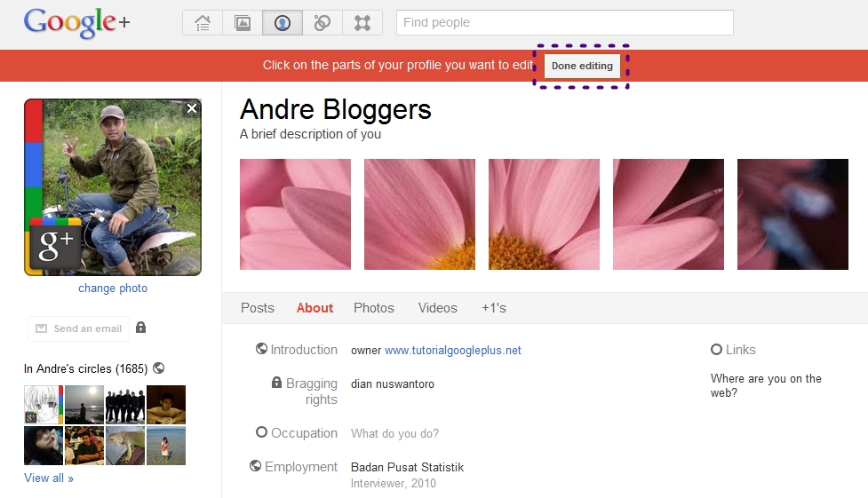Click the Bragging rights lock icon
868x498 pixels.
pos(276,383)
